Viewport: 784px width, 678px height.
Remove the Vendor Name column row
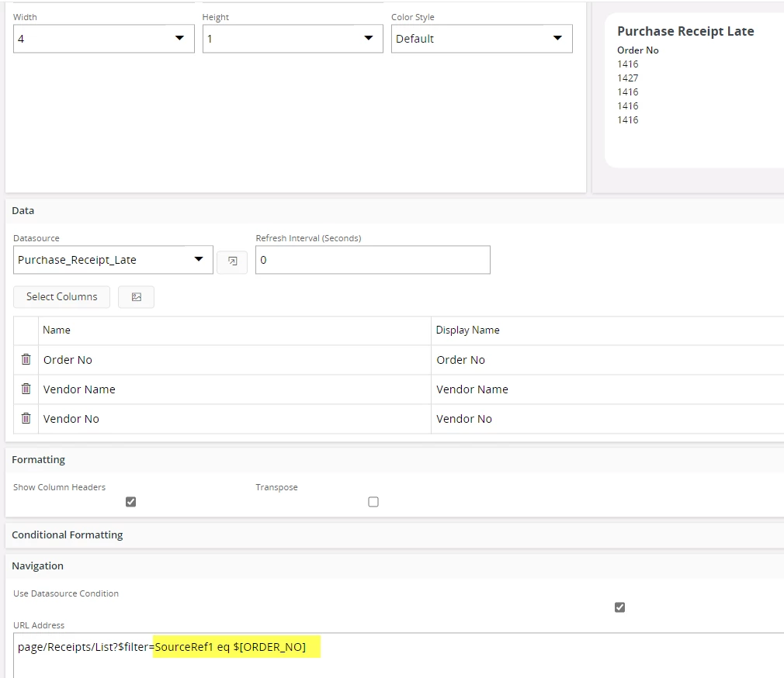click(x=26, y=389)
